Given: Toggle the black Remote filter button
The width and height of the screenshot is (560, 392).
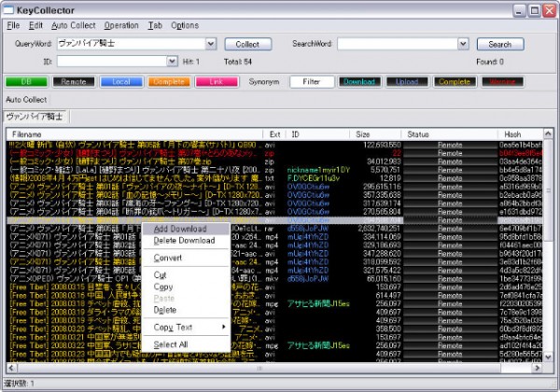Looking at the screenshot, I should 74,82.
